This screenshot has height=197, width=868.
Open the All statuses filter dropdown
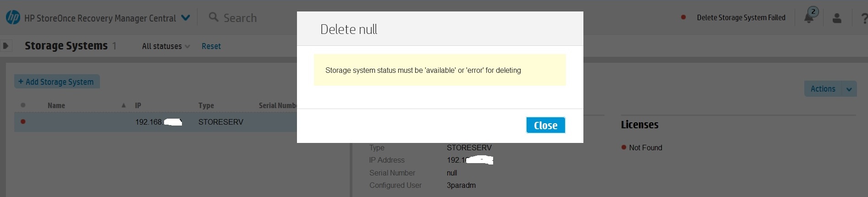click(x=166, y=46)
